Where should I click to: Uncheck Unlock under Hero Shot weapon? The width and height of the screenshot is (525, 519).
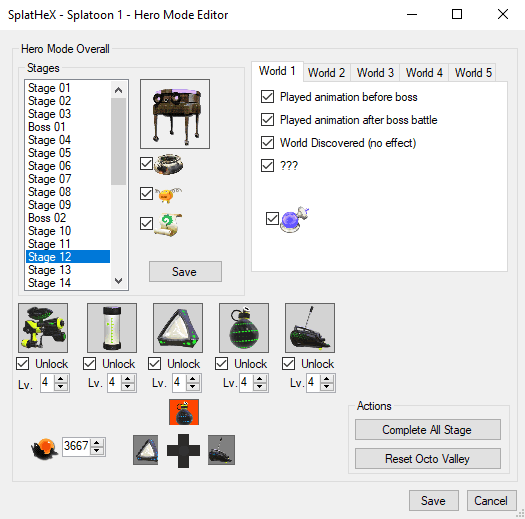click(22, 364)
